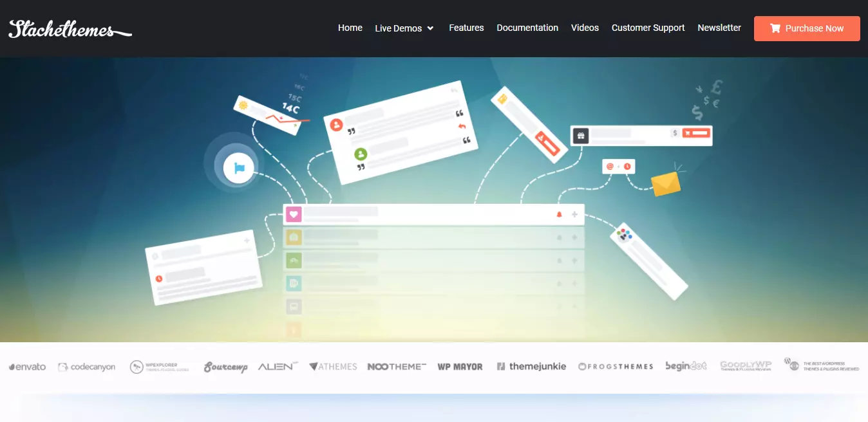Click the red cart button in gift card

click(x=696, y=133)
